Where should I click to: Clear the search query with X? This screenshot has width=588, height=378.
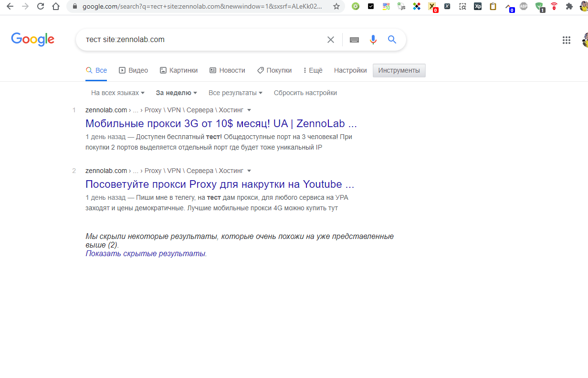[x=331, y=40]
